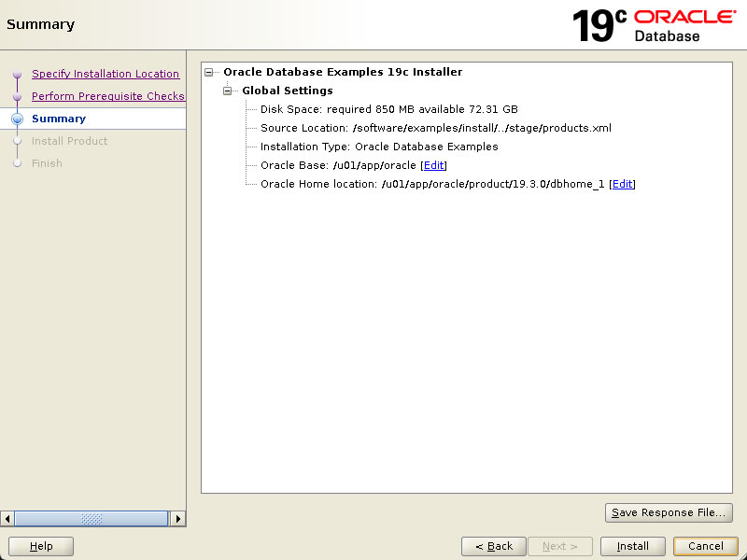Edit the Oracle Base path
The width and height of the screenshot is (747, 560).
(x=433, y=165)
